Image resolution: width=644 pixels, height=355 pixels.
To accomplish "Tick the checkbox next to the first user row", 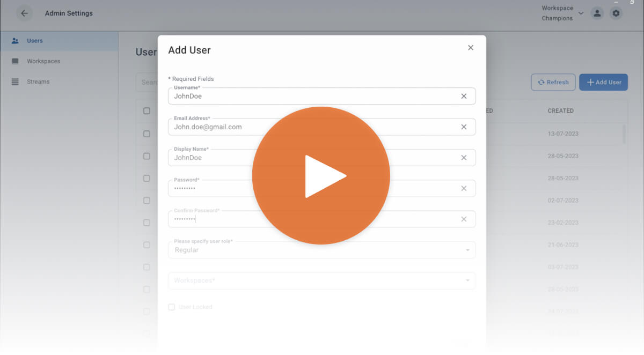I will tap(147, 134).
